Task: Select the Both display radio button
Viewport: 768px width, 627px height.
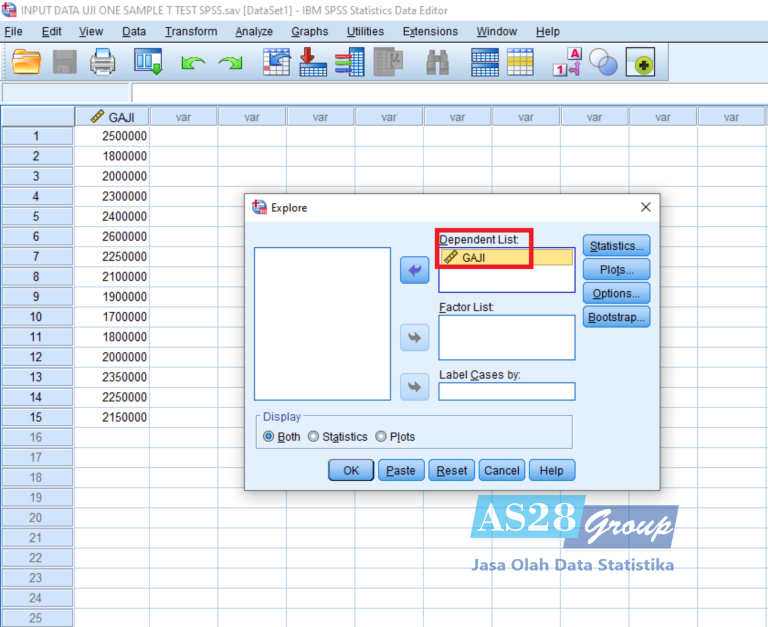Action: coord(268,437)
